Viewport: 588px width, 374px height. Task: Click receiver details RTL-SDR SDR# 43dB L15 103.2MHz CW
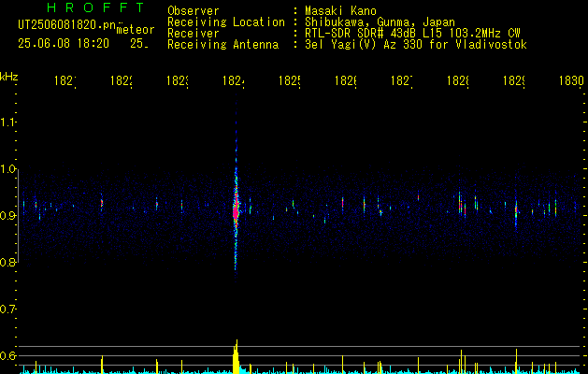(x=412, y=34)
